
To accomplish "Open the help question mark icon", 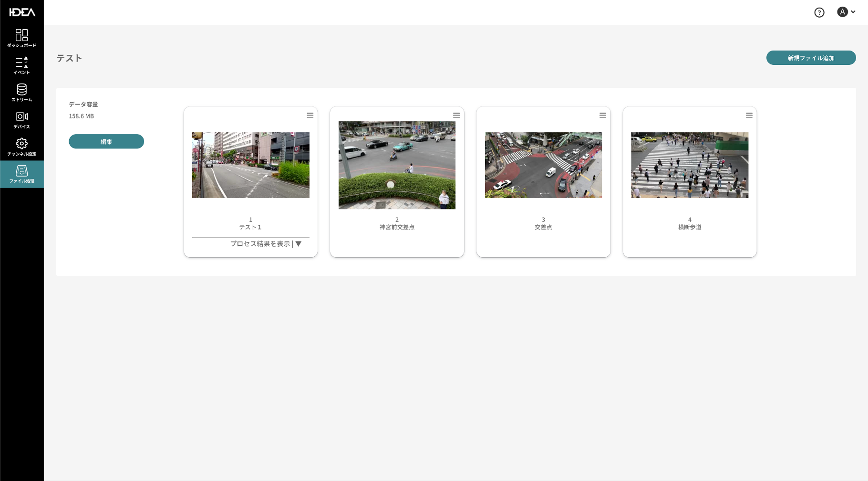I will [819, 12].
